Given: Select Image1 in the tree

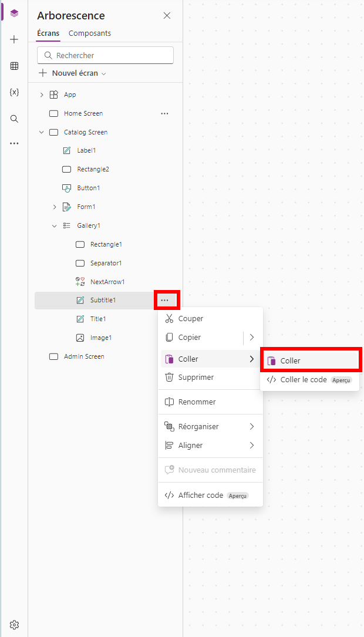Looking at the screenshot, I should 101,338.
